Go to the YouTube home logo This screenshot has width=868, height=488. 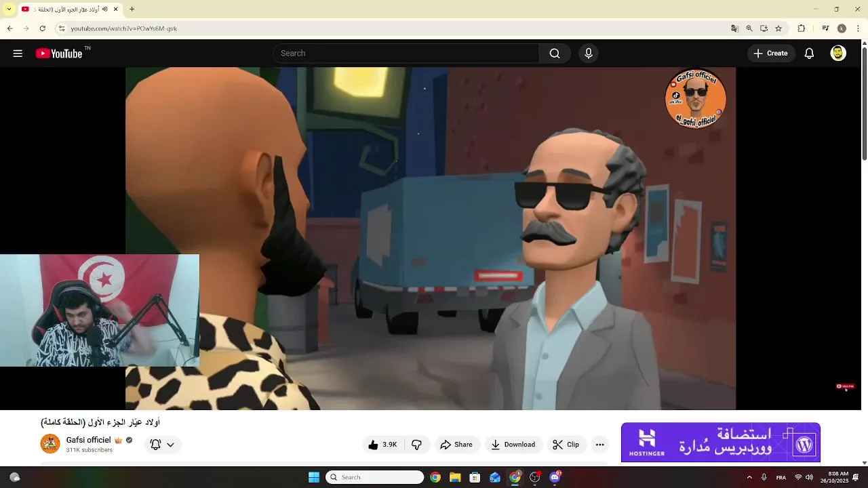[59, 54]
